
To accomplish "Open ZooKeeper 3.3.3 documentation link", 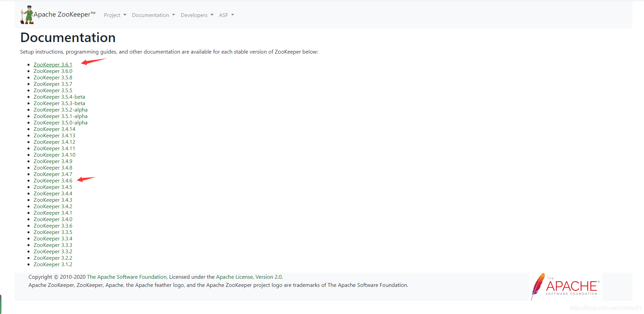I will coord(53,245).
